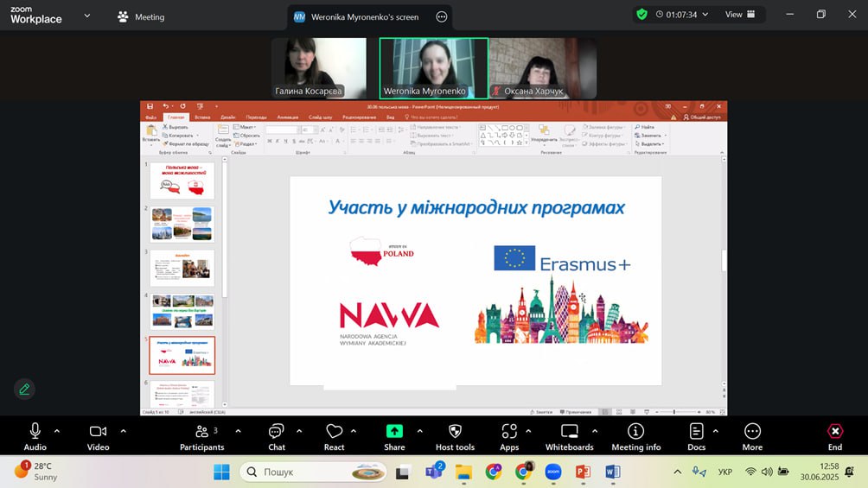
Task: Click Общий доступ share button
Action: tap(702, 117)
